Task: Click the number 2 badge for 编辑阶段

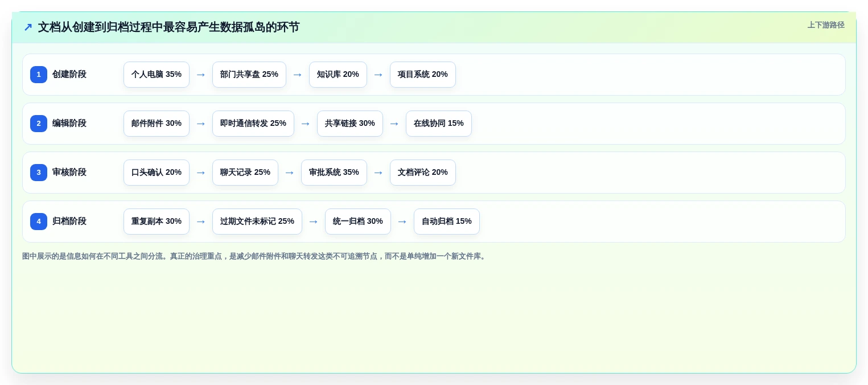Action: coord(39,124)
